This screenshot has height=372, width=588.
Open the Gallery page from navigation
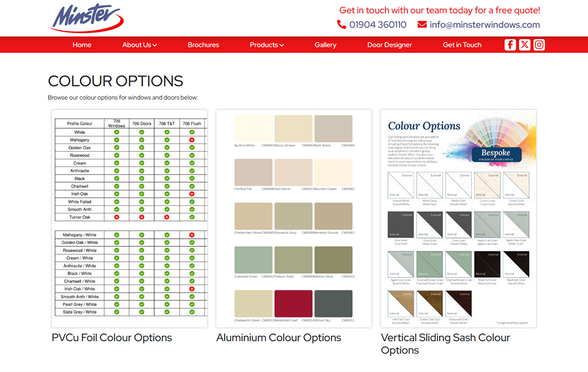click(325, 45)
